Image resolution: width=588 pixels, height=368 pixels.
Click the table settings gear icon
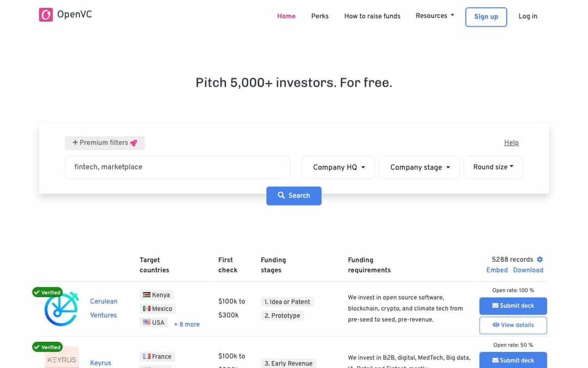click(540, 259)
